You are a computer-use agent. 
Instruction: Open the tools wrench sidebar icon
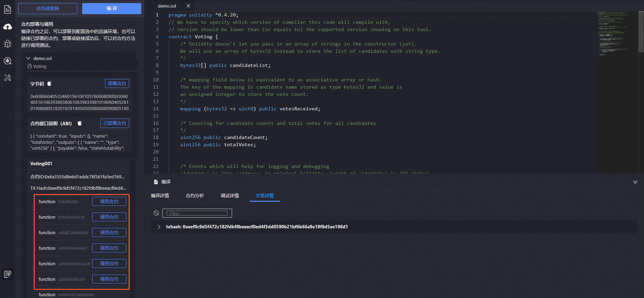(8, 78)
